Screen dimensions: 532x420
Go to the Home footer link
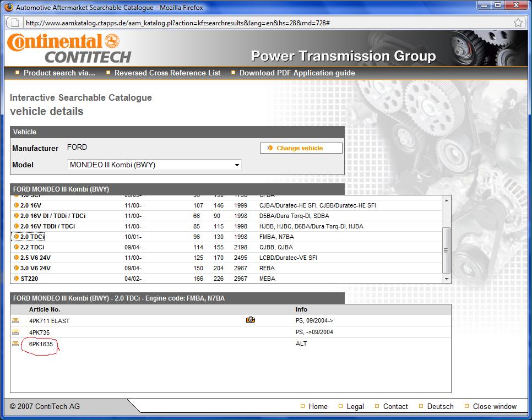(x=318, y=406)
